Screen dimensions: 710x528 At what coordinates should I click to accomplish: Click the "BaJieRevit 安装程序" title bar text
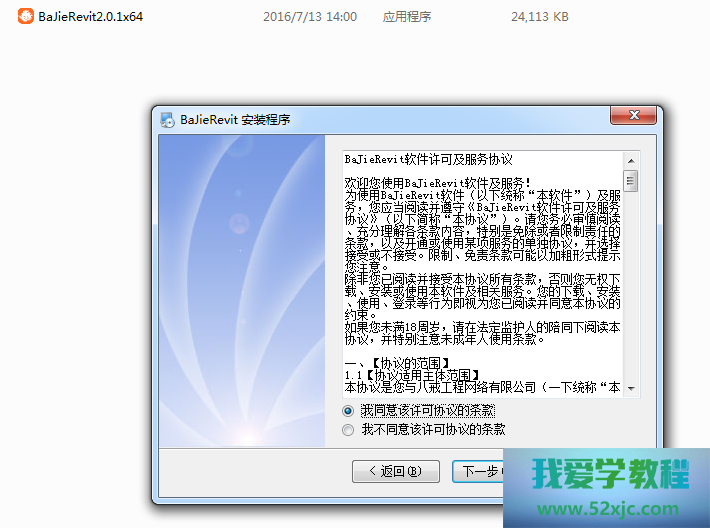[235, 120]
